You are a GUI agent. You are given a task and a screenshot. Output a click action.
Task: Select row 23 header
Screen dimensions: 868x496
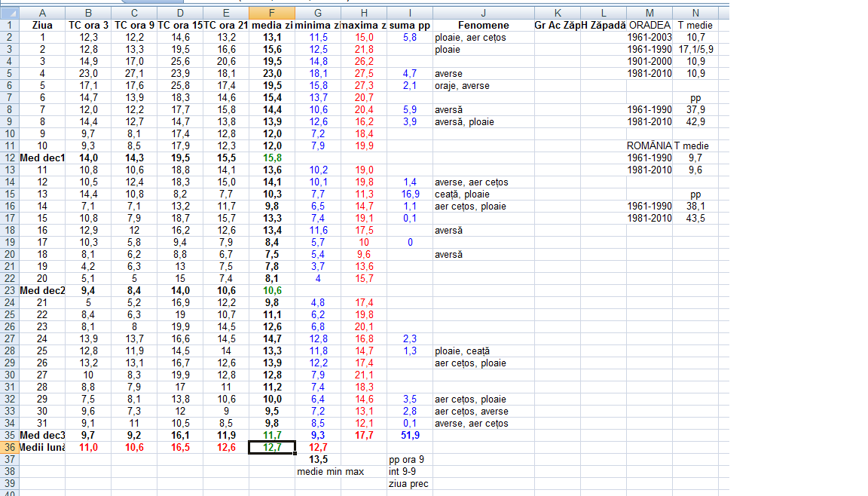(9, 291)
